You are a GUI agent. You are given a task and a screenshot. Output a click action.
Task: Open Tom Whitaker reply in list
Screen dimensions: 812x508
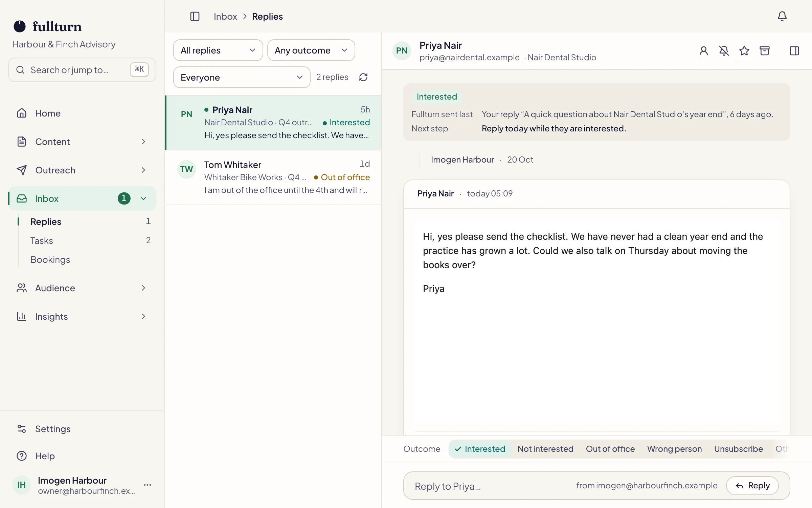273,177
